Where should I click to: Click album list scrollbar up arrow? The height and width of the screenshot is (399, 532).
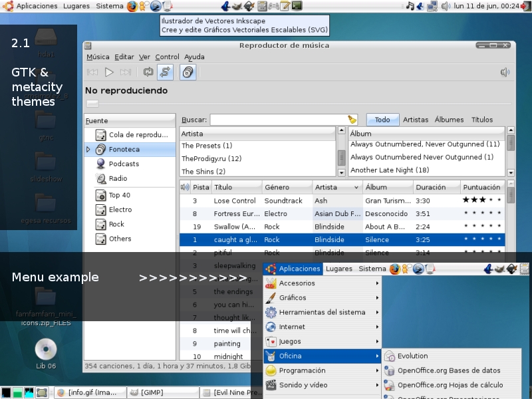[511, 130]
